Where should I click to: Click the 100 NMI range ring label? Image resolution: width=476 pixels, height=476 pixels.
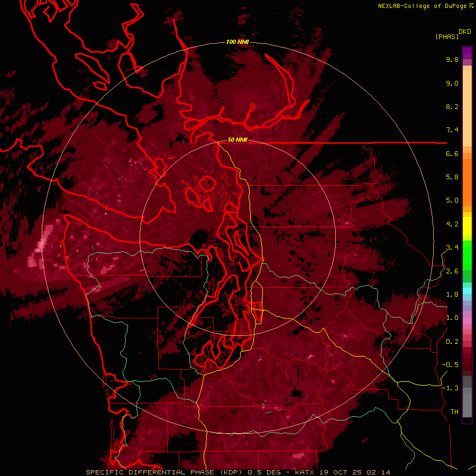click(x=237, y=42)
